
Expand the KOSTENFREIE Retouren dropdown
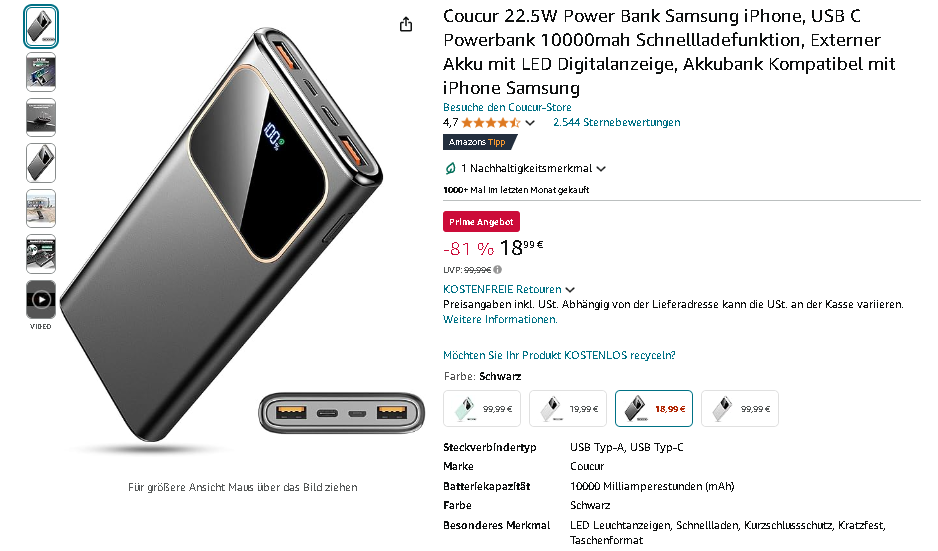[x=508, y=290]
